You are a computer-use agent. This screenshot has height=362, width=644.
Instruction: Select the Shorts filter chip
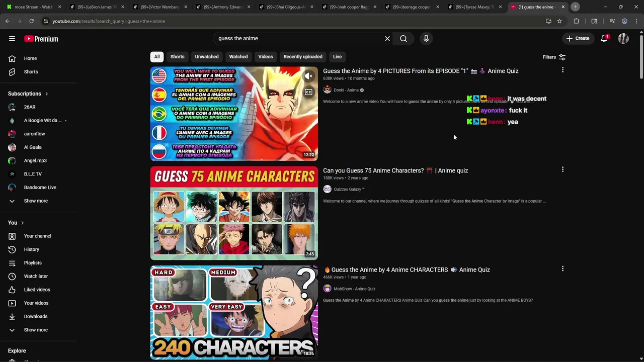[177, 57]
